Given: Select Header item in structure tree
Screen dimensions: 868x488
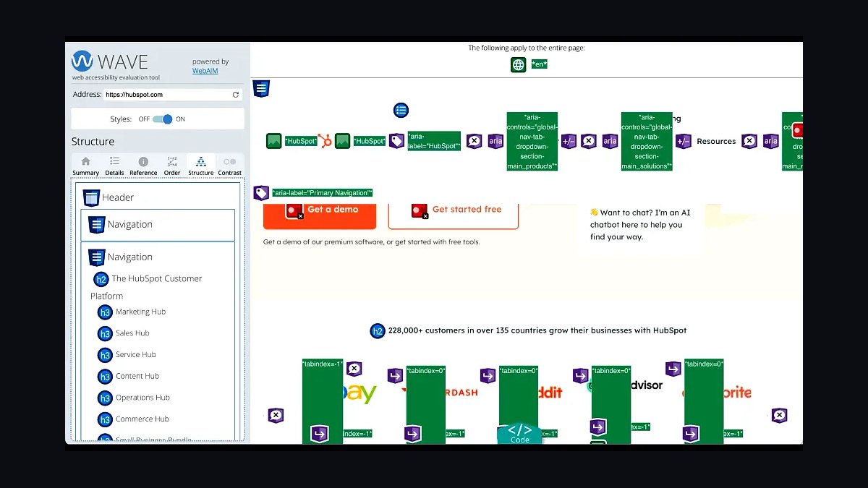Looking at the screenshot, I should point(118,197).
